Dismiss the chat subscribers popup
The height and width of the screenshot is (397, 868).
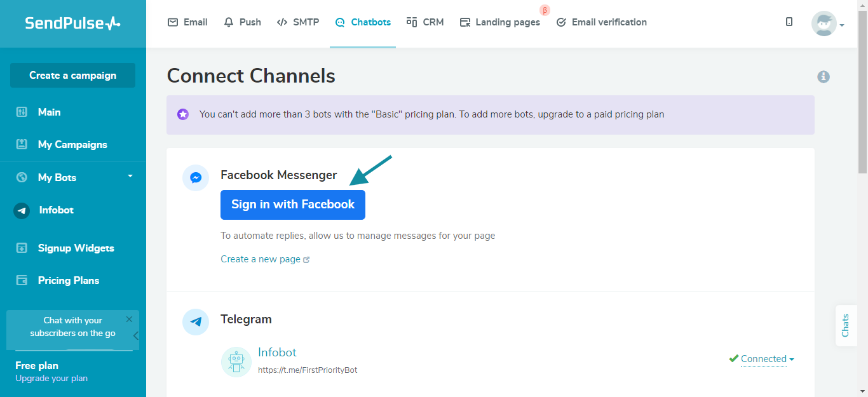click(129, 319)
